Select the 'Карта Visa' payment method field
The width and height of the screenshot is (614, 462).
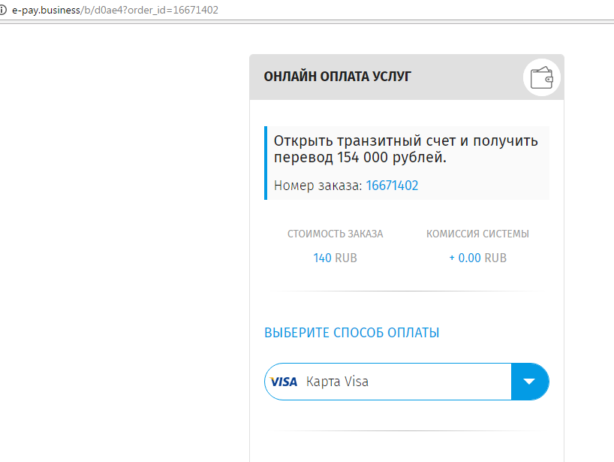(406, 382)
